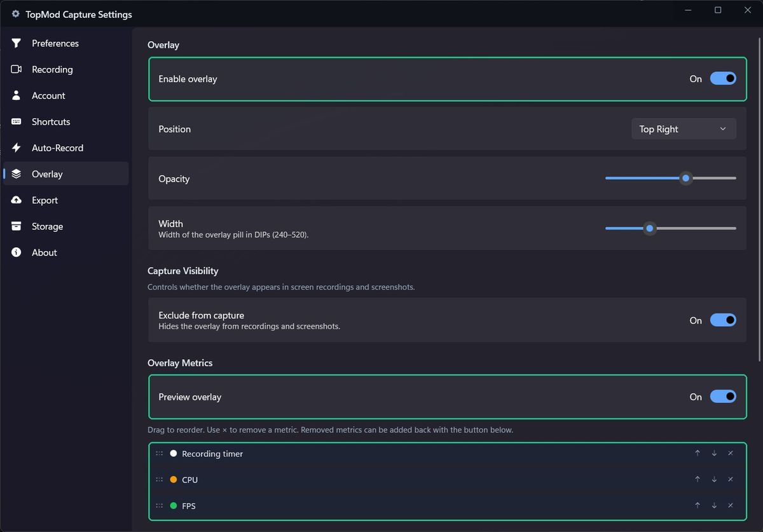The image size is (763, 532).
Task: Click the CPU metric label
Action: [x=189, y=480]
